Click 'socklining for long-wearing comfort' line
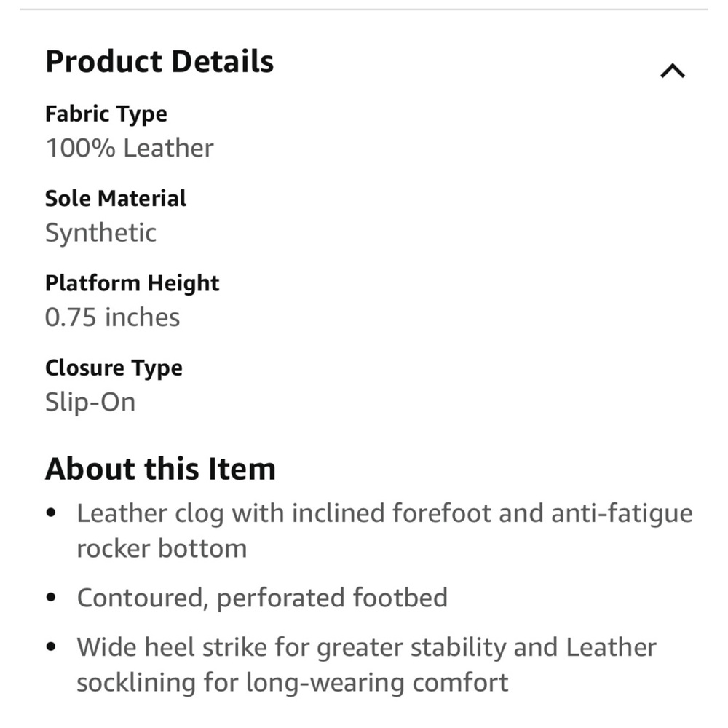Screen dimensions: 728x728 point(293,683)
